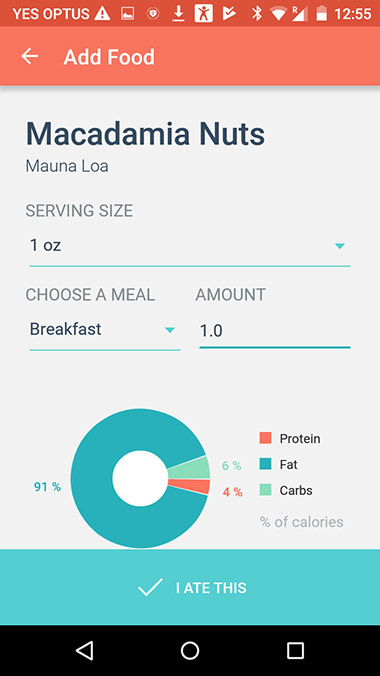
Task: Tap the Android back navigation triangle
Action: (x=85, y=650)
